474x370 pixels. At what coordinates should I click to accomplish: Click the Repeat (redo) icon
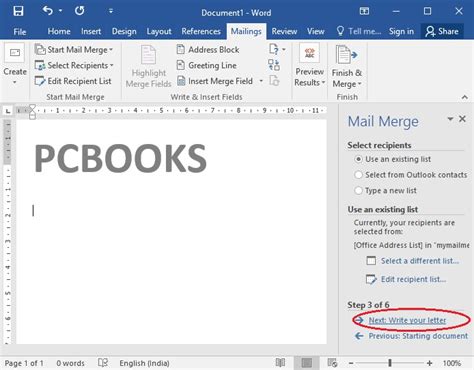pos(79,11)
